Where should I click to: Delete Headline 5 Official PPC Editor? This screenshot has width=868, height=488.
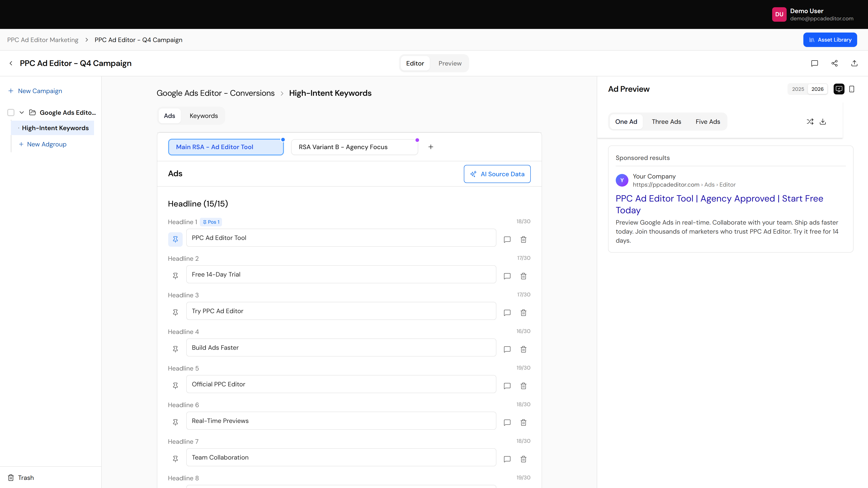coord(523,386)
